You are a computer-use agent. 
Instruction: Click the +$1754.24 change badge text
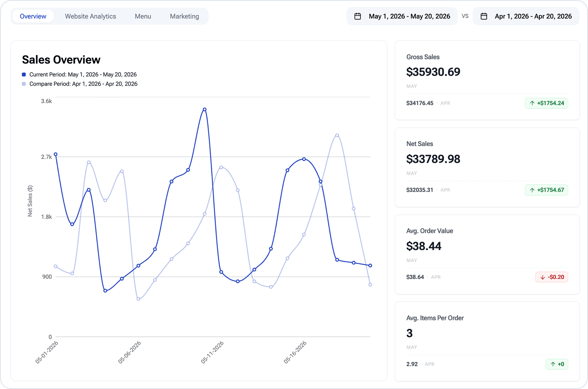coord(551,103)
